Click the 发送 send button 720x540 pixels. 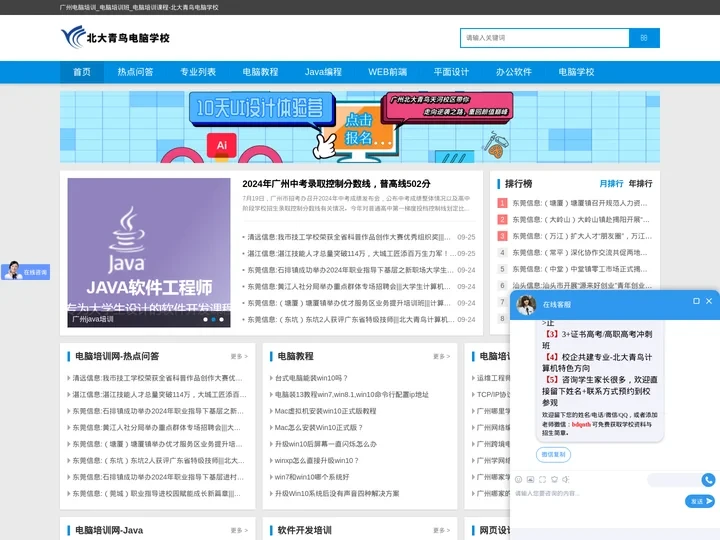point(700,501)
